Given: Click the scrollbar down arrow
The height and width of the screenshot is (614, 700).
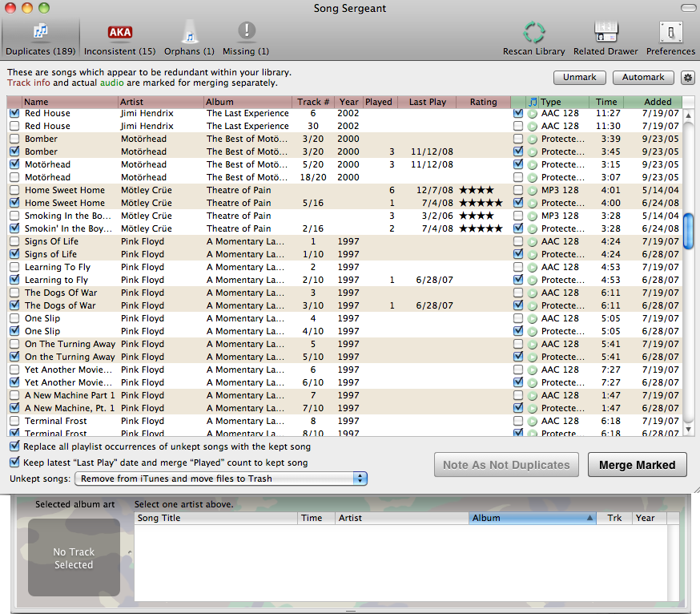Looking at the screenshot, I should pyautogui.click(x=689, y=430).
